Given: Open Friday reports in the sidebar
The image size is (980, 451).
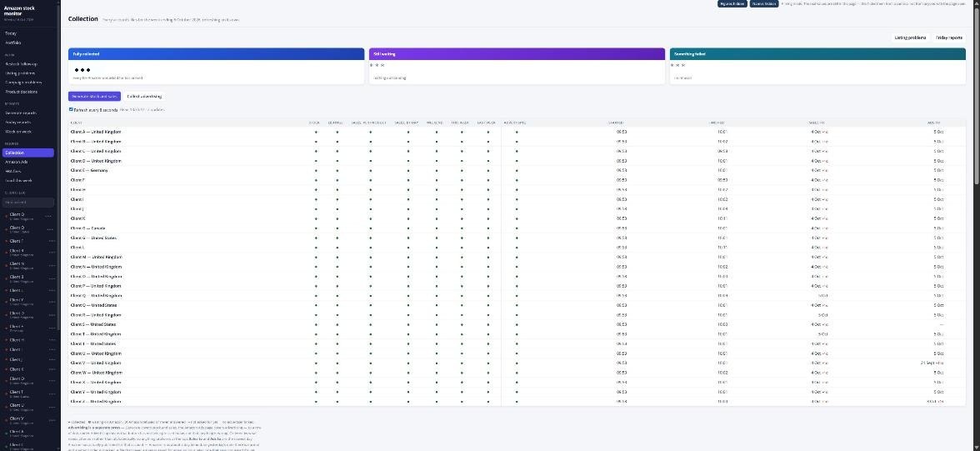Looking at the screenshot, I should coord(17,122).
